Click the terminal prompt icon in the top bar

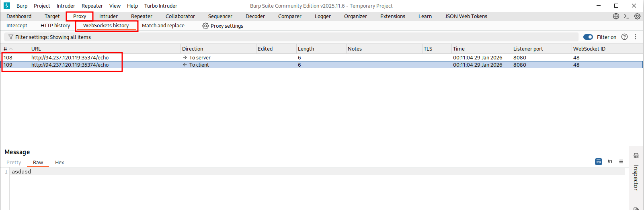(x=626, y=16)
